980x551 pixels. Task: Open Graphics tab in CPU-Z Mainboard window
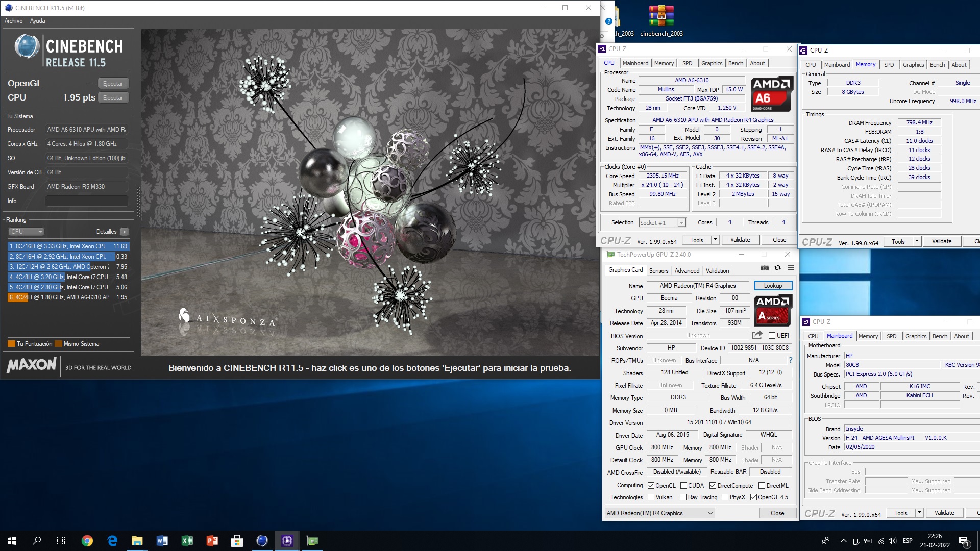(x=916, y=336)
